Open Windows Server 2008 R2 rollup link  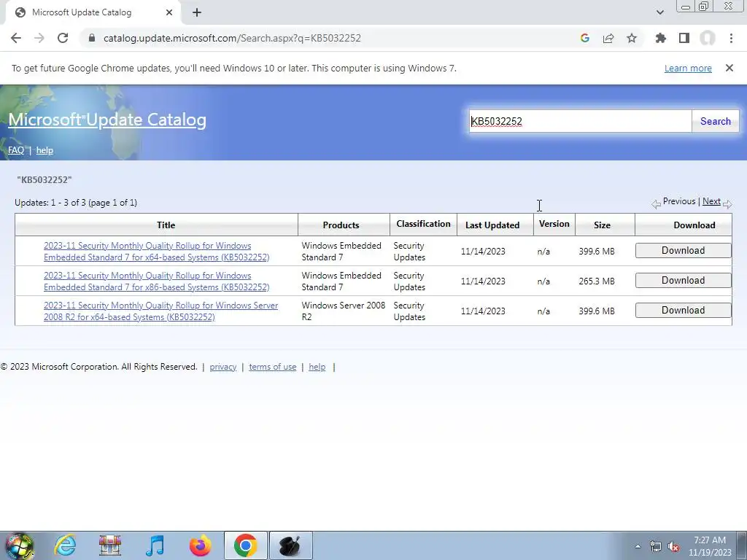pos(160,311)
